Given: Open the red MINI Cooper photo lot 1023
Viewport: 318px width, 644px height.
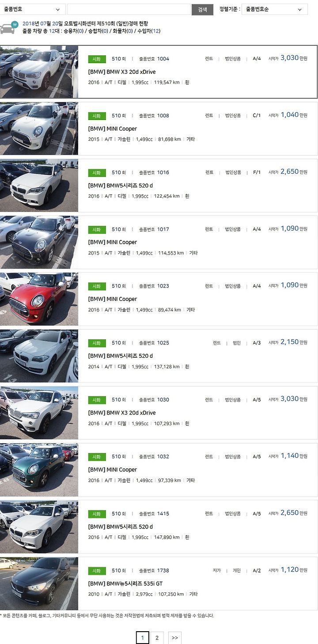Looking at the screenshot, I should coord(39,299).
